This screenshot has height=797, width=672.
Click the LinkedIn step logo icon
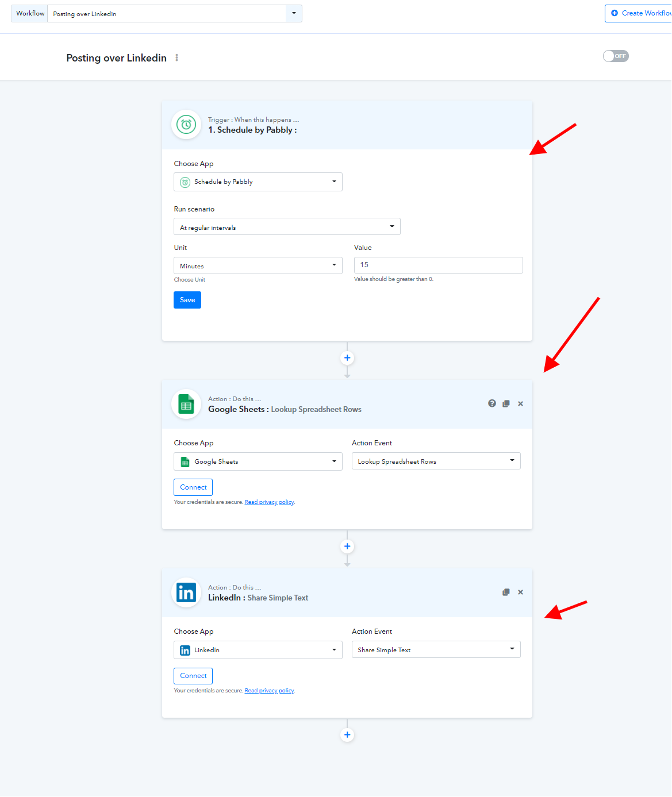pos(186,592)
